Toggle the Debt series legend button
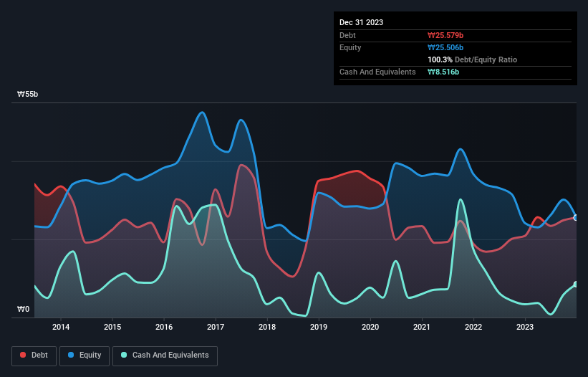Viewport: 588px width, 377px height. [x=34, y=355]
